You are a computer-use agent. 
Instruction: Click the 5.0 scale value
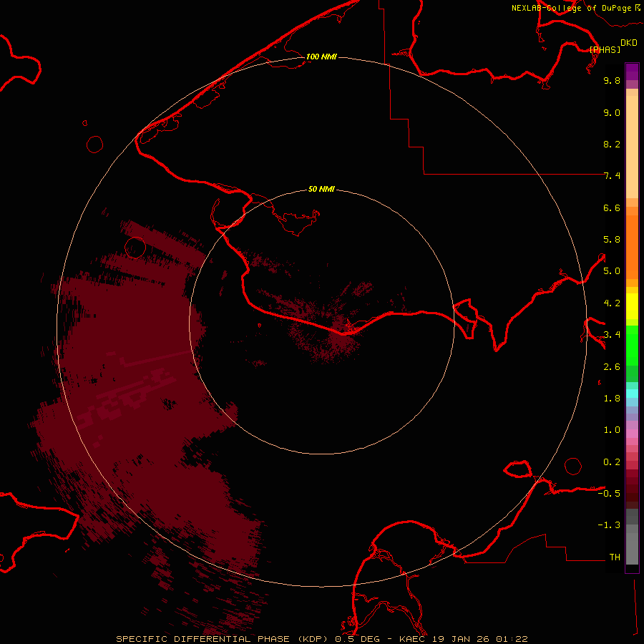[x=612, y=271]
